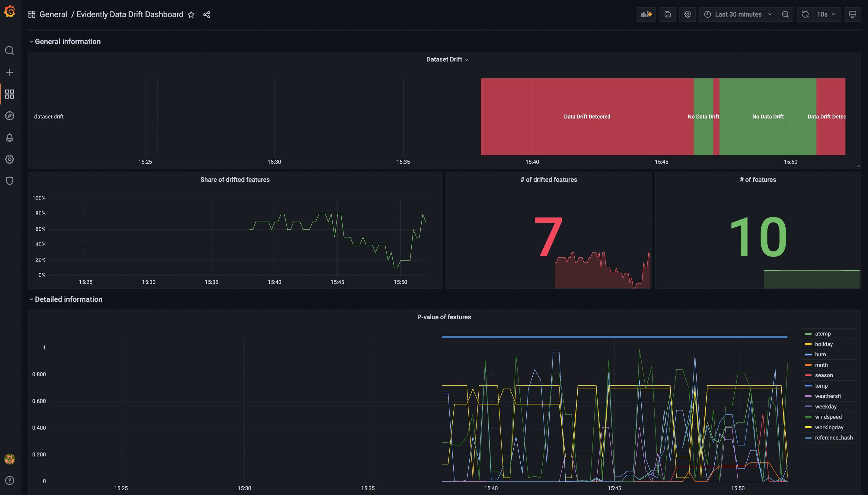Toggle the reference_hash legend series
868x495 pixels.
(833, 437)
